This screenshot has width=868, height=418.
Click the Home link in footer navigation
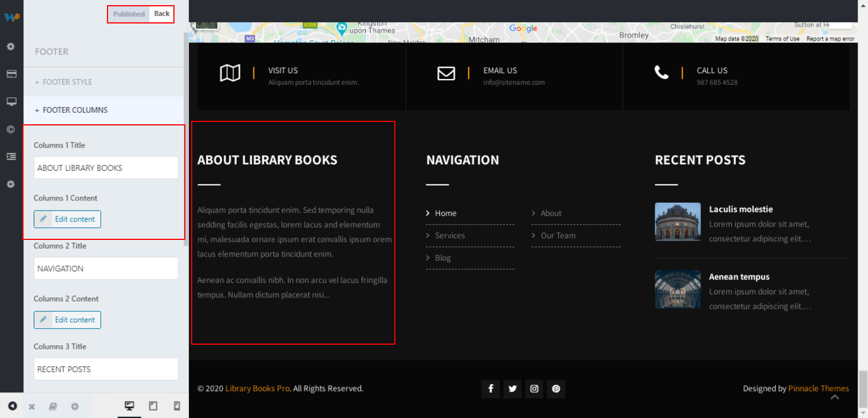click(446, 213)
